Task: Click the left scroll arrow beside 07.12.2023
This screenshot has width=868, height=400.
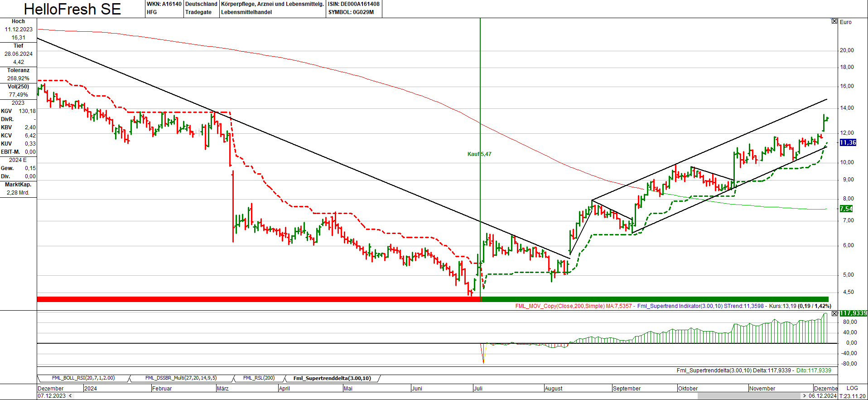Action: click(x=70, y=396)
